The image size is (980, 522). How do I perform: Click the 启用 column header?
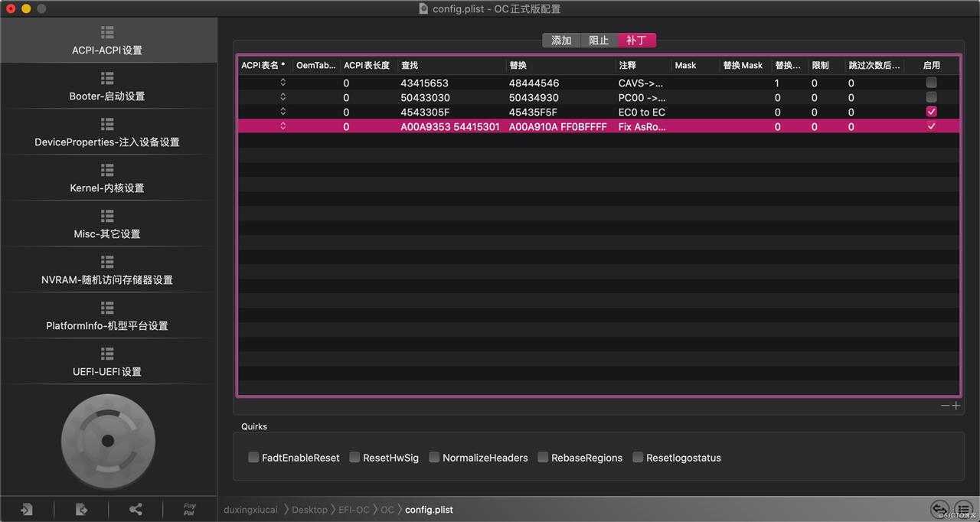(x=931, y=66)
